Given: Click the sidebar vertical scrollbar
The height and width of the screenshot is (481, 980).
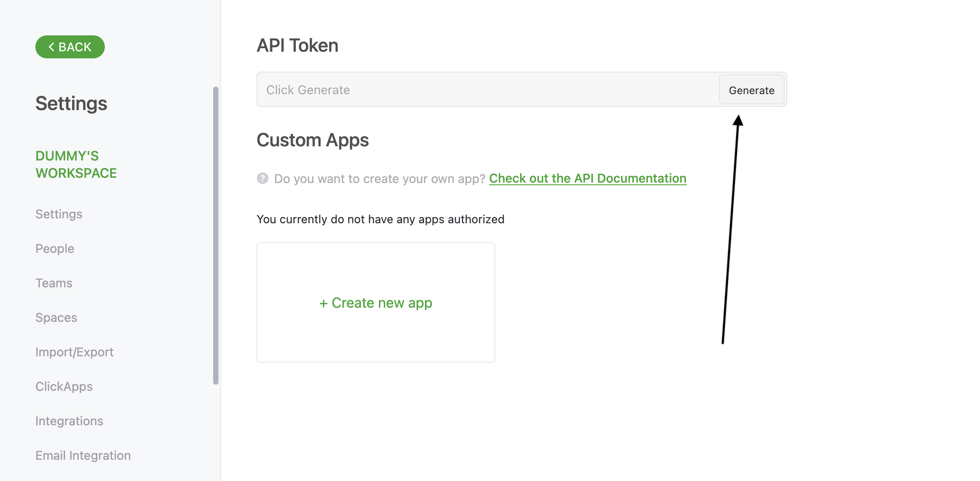Looking at the screenshot, I should 216,235.
